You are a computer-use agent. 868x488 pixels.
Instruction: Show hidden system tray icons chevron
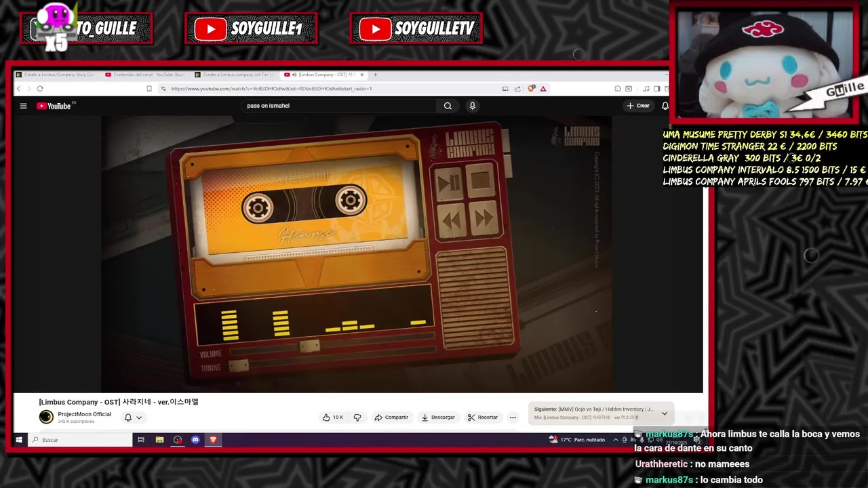[x=616, y=440]
